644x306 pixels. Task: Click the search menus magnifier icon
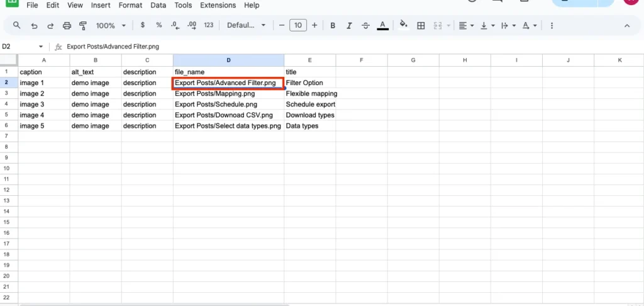pos(17,26)
